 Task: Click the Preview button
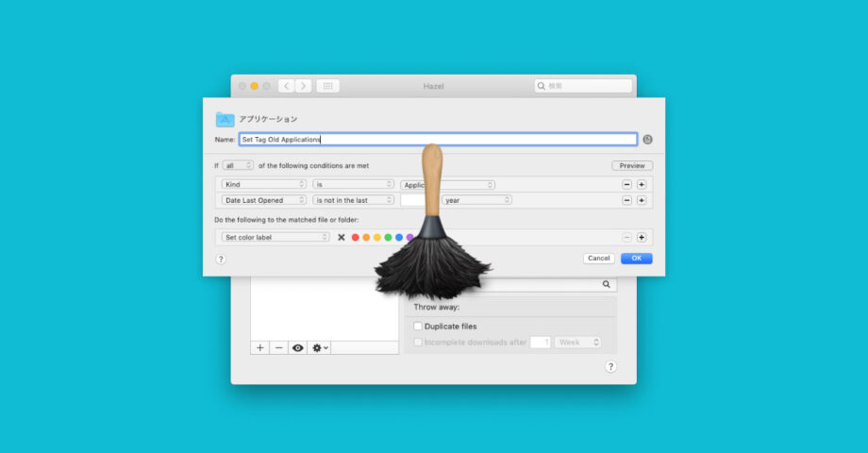(631, 165)
